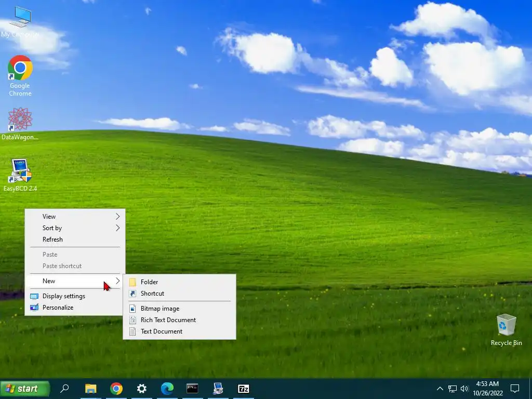
Task: Click the Text Document file icon
Action: [x=132, y=331]
